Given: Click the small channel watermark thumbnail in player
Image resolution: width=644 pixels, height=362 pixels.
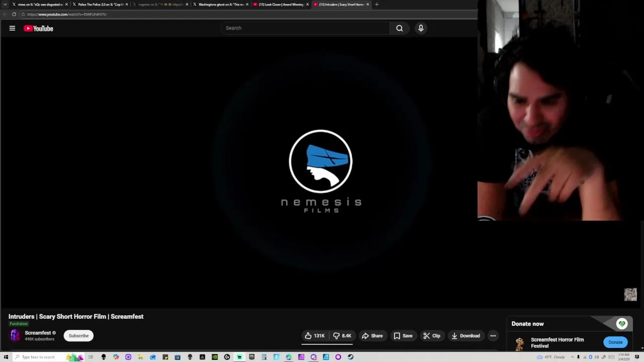Looking at the screenshot, I should [630, 294].
